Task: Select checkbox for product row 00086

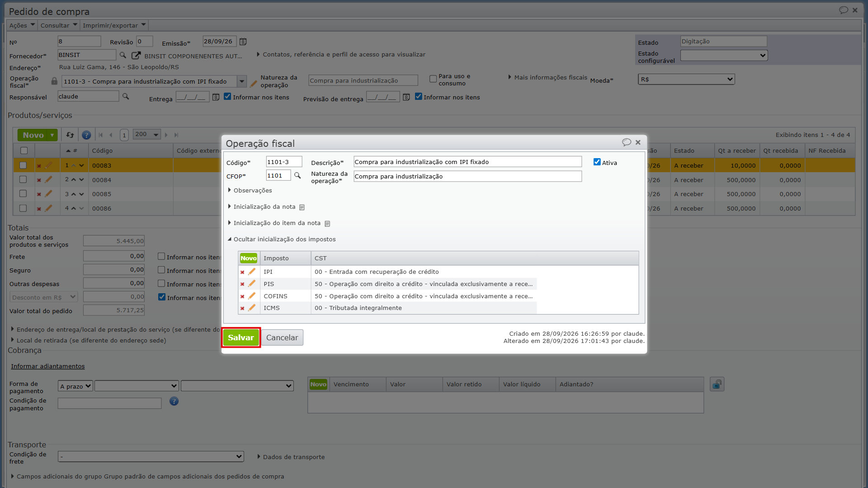Action: (x=23, y=208)
